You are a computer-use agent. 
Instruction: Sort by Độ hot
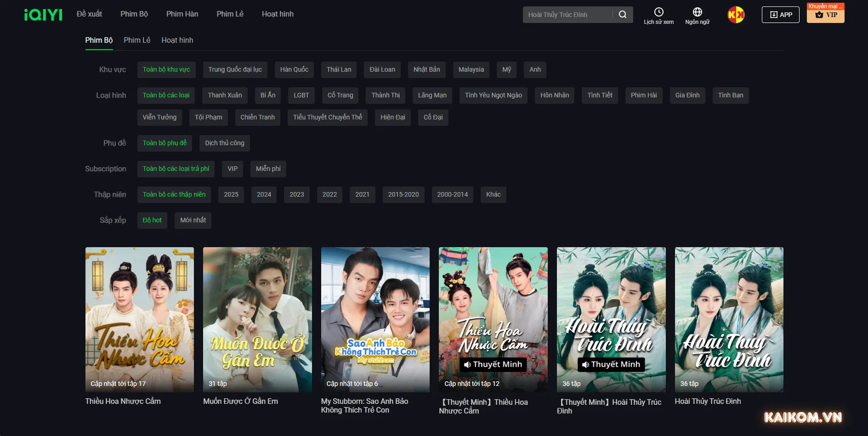click(x=152, y=221)
